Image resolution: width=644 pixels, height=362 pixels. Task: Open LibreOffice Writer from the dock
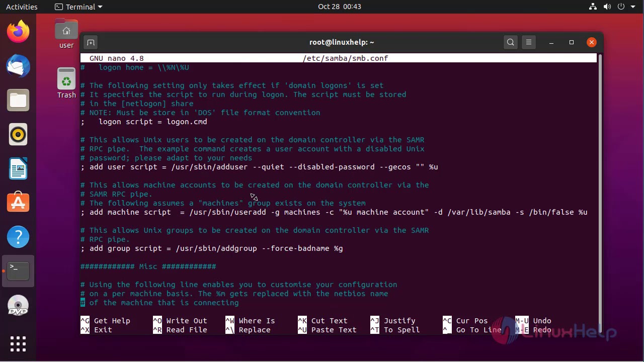(18, 169)
